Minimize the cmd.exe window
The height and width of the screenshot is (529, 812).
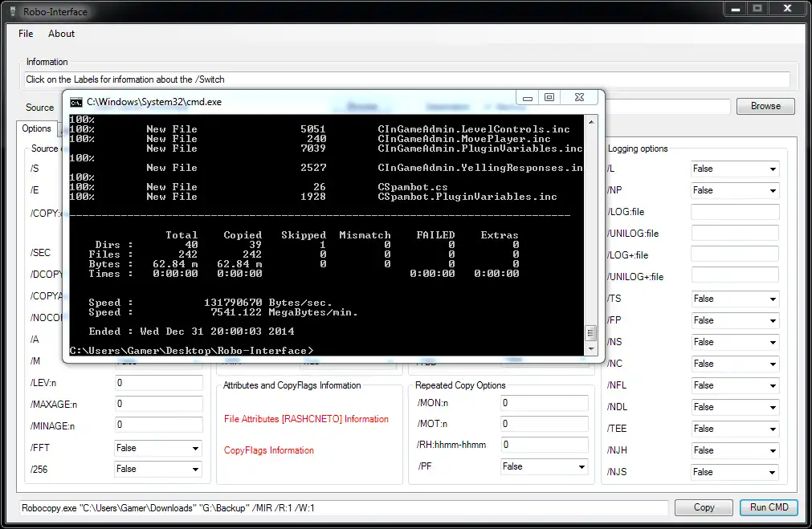527,98
